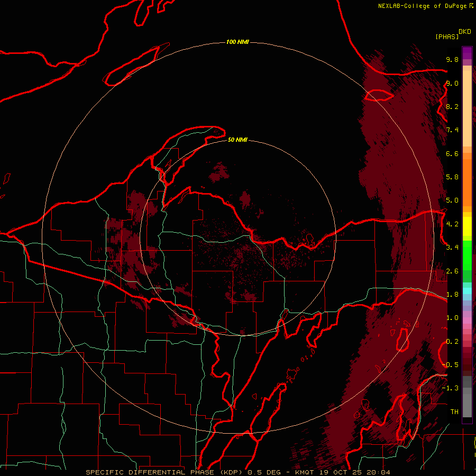Click the 5.0 scale value
This screenshot has width=476, height=476.
[x=452, y=200]
